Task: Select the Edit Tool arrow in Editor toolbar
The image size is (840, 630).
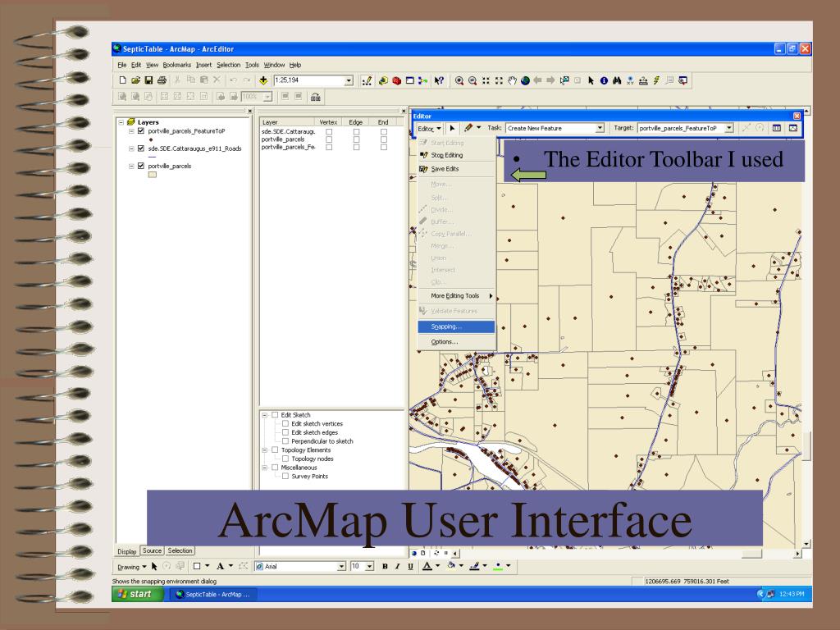Action: [x=452, y=128]
